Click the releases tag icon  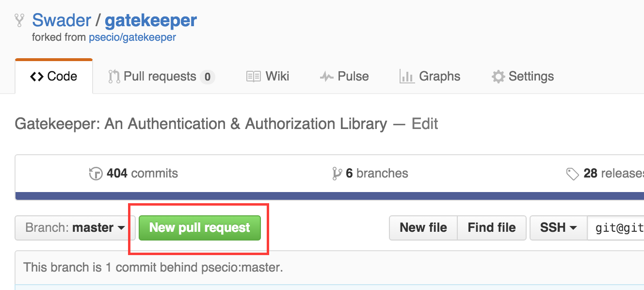(572, 174)
